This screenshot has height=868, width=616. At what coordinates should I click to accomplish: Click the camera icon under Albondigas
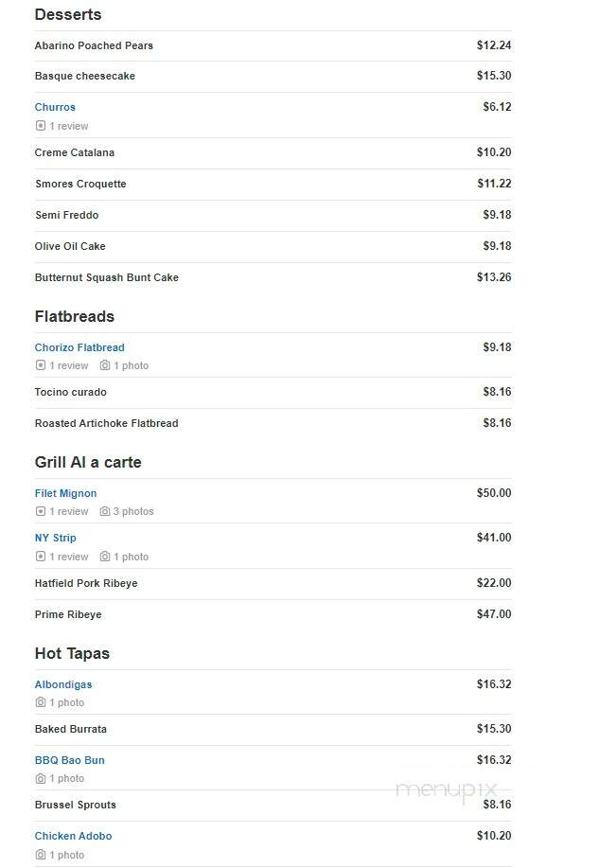click(41, 702)
